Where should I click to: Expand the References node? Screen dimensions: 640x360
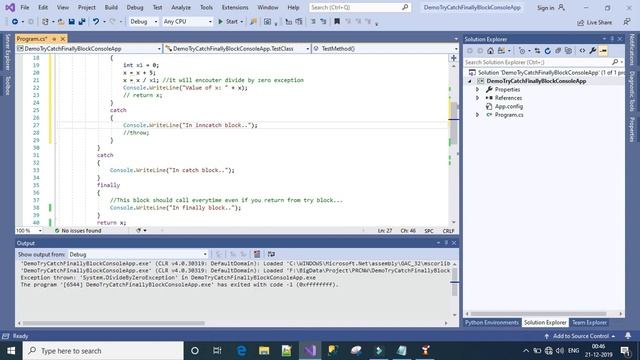[477, 98]
